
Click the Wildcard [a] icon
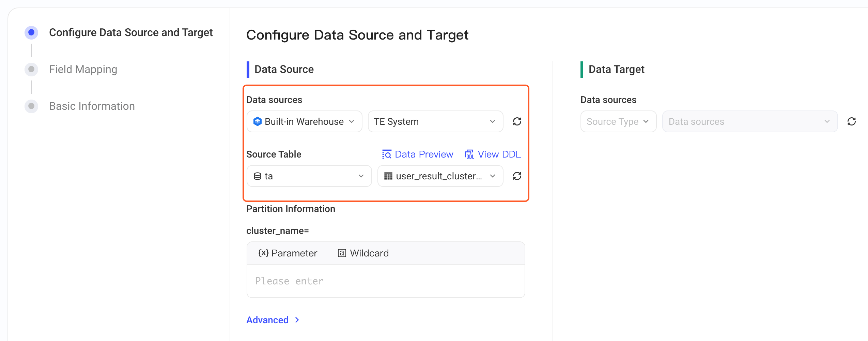[342, 253]
